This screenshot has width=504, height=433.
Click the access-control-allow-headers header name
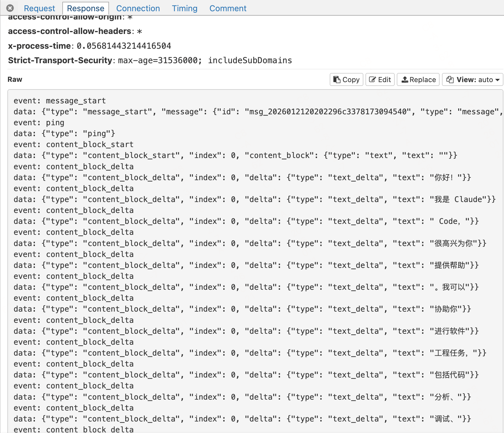point(69,31)
